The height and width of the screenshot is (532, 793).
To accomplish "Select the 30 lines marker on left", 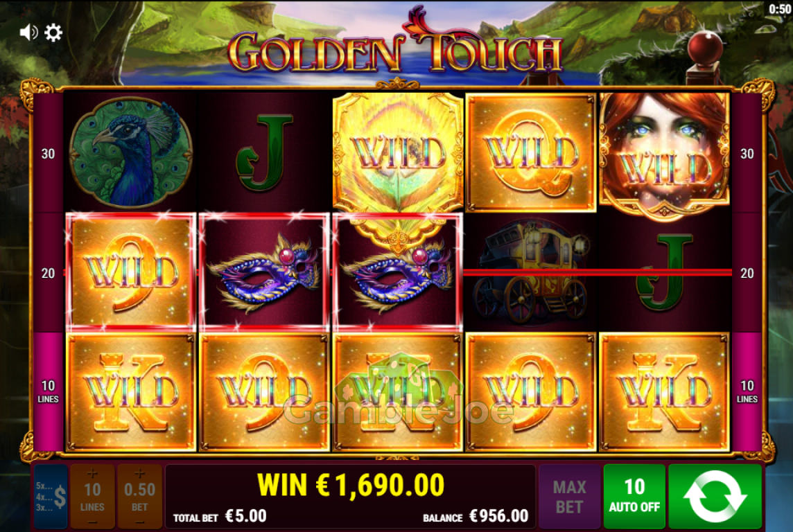I will pos(48,154).
